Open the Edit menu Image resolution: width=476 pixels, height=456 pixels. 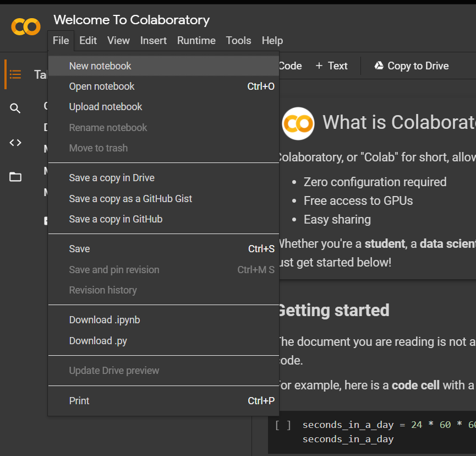click(88, 40)
